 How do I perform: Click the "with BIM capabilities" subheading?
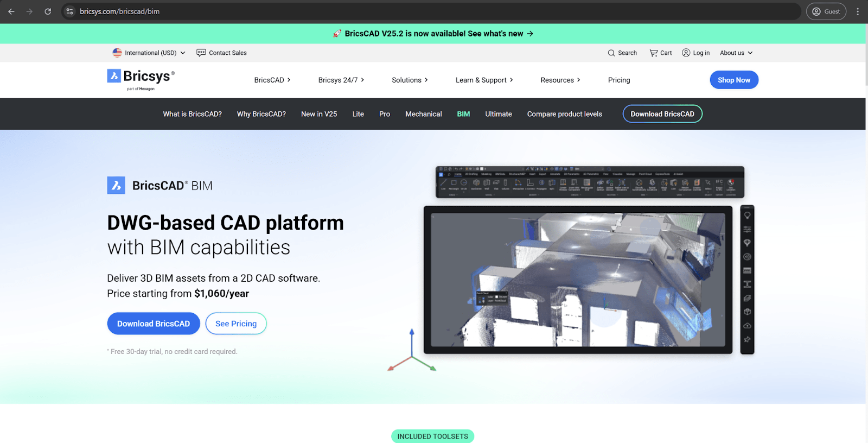tap(199, 248)
